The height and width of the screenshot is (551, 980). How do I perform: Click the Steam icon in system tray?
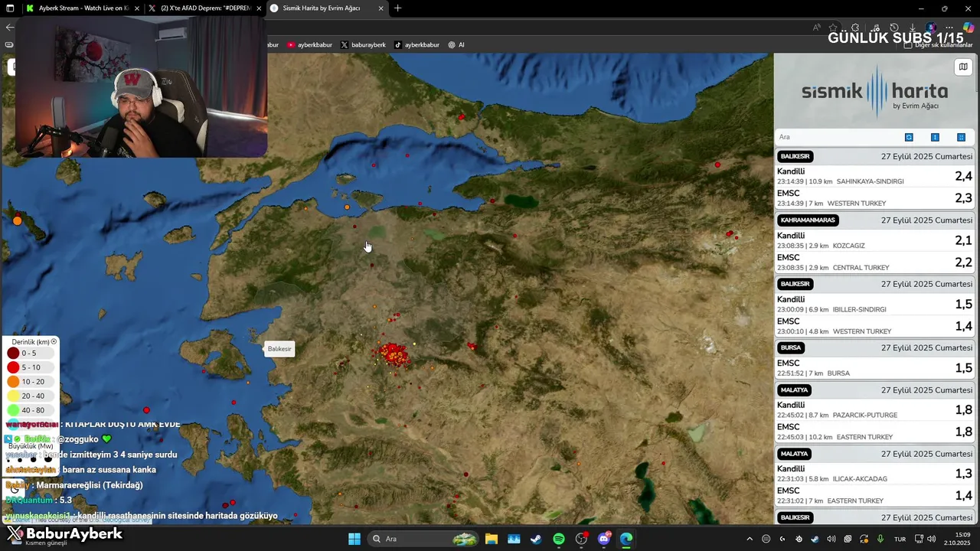coord(815,539)
